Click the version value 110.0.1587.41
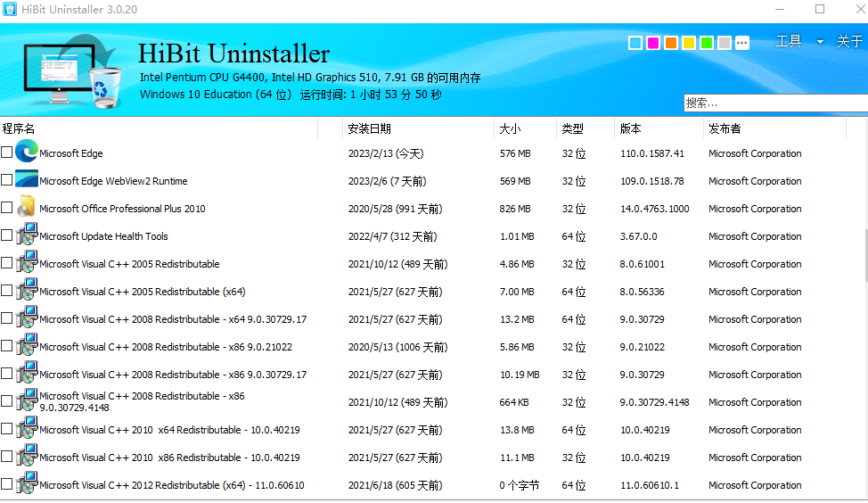868x503 pixels. [x=652, y=153]
